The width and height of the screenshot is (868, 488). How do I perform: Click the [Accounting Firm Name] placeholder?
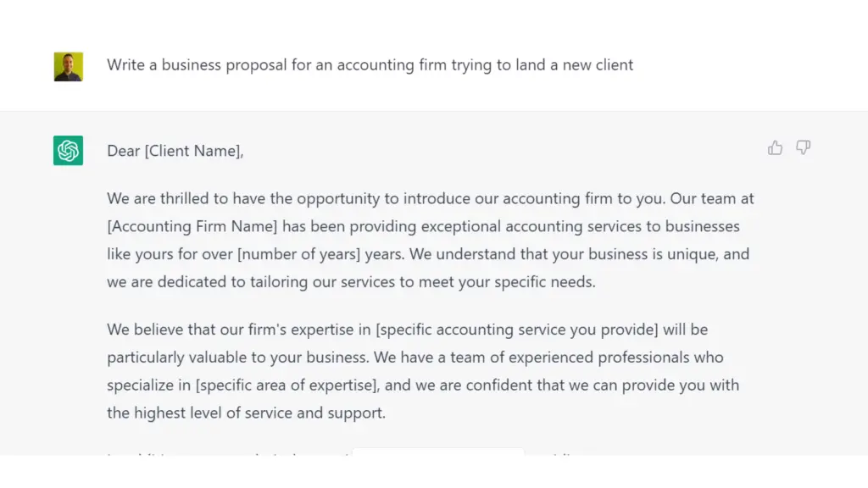(192, 226)
